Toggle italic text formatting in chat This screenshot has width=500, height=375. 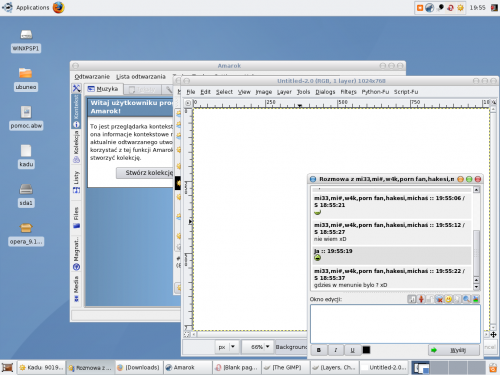[335, 350]
